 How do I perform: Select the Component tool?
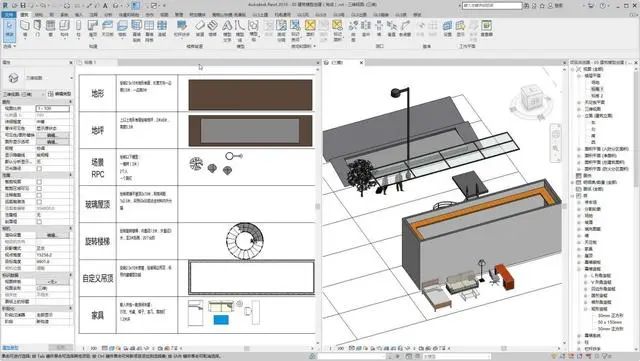[64, 29]
